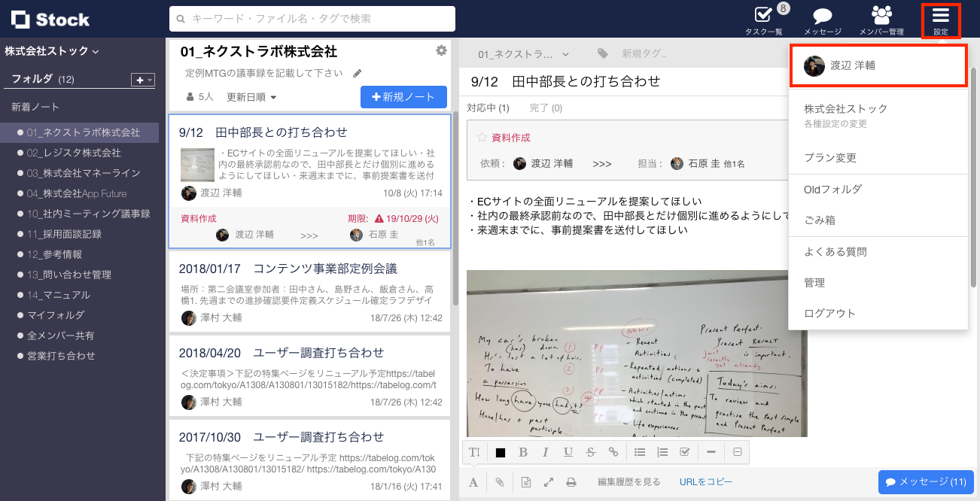Print the note using the printer icon

(571, 481)
